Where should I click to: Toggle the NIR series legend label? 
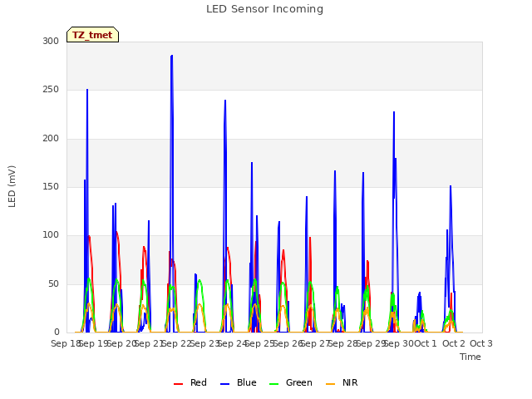pyautogui.click(x=350, y=382)
